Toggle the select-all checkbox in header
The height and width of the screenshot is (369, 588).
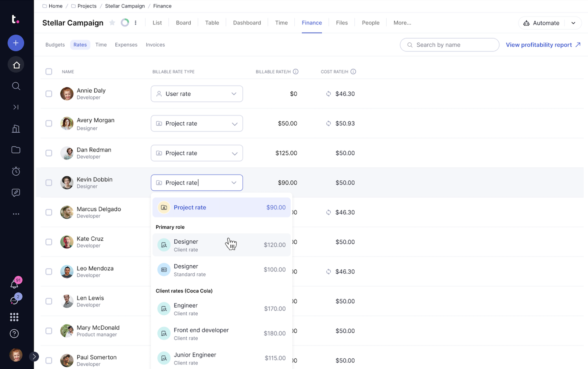(49, 72)
